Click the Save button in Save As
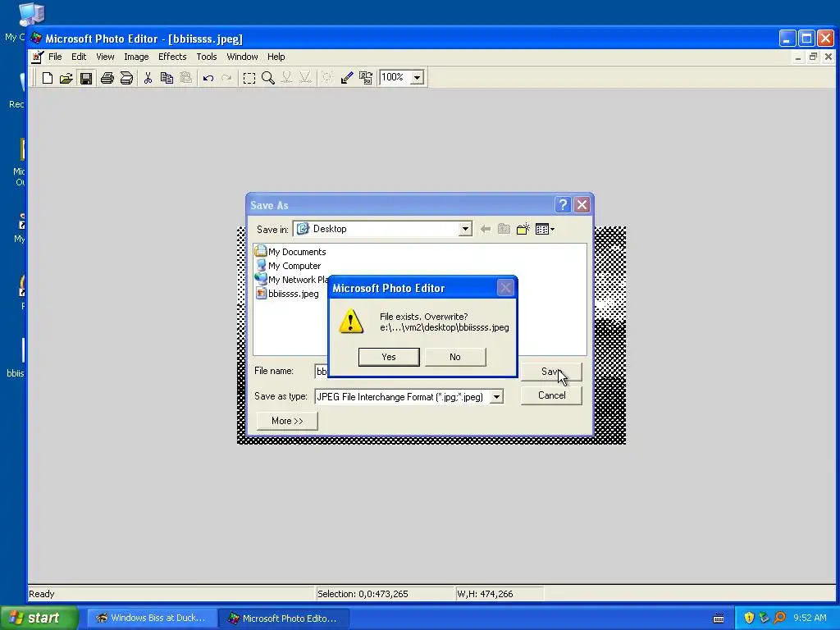Screen dimensions: 840x630 [x=550, y=372]
